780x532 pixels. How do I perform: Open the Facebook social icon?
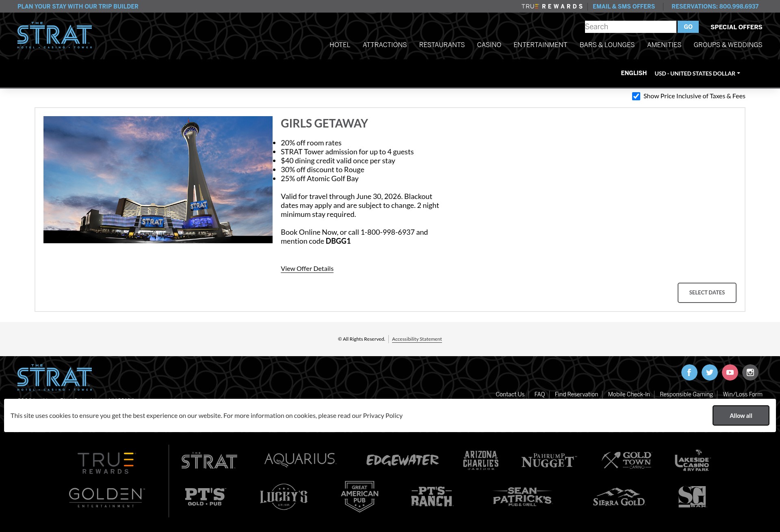[x=689, y=372]
